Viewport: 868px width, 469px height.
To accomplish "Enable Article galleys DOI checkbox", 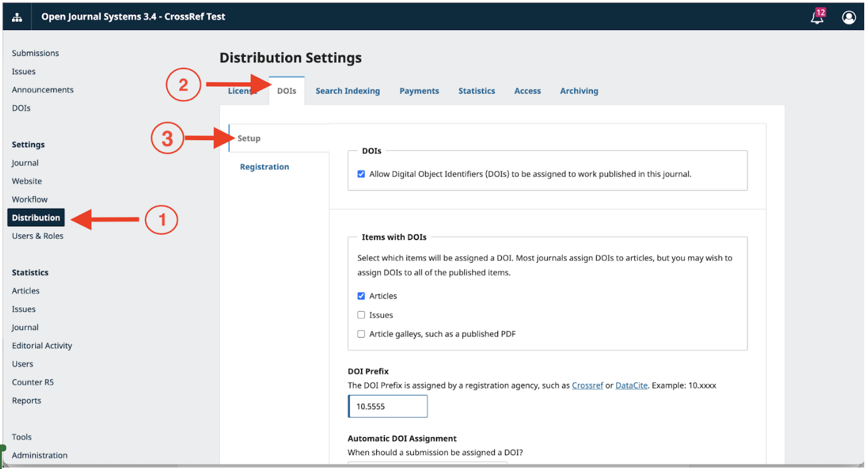I will click(361, 334).
